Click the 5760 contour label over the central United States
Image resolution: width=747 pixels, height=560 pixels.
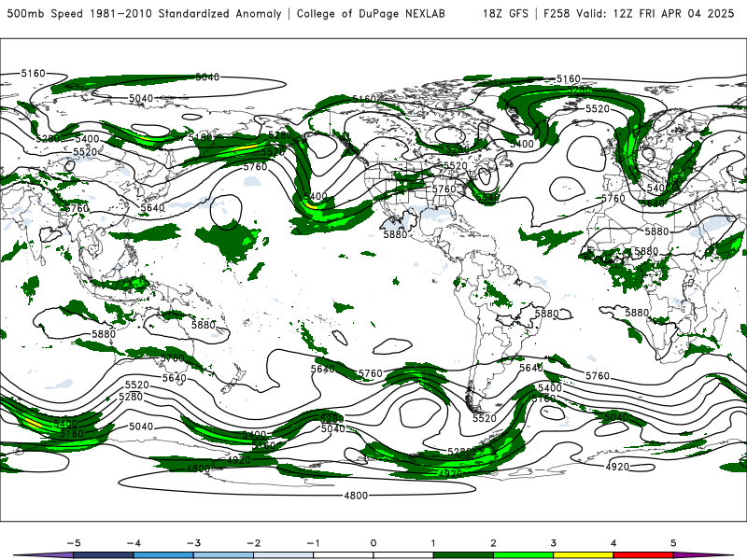coord(444,189)
